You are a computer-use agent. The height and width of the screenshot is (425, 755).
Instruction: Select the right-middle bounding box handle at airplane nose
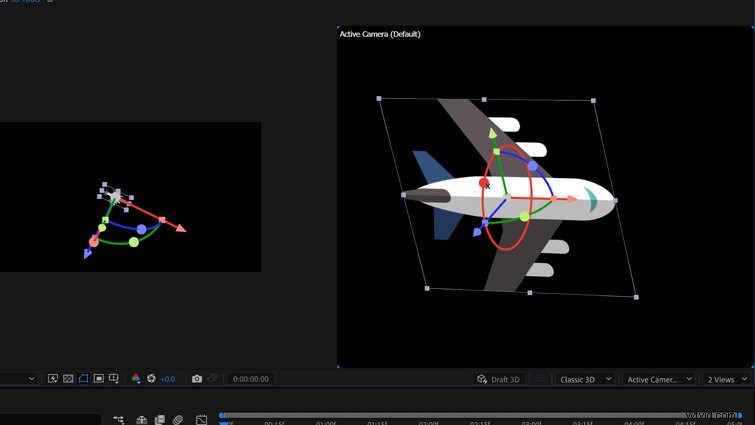coord(615,200)
